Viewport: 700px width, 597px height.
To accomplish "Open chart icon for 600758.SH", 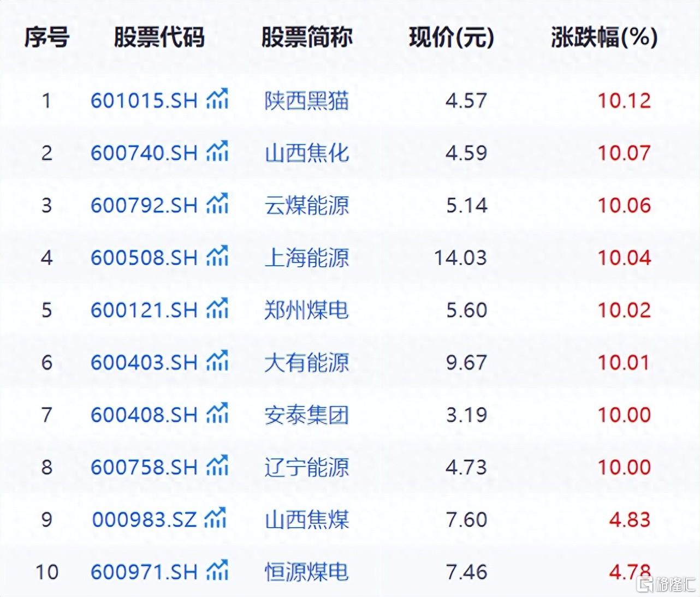I will coord(217,466).
